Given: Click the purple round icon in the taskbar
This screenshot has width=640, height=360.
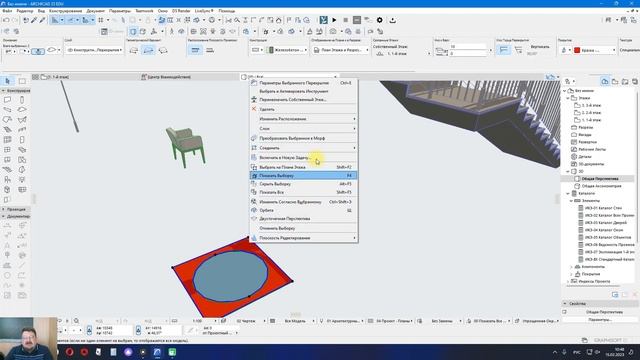Looking at the screenshot, I should click(x=128, y=352).
